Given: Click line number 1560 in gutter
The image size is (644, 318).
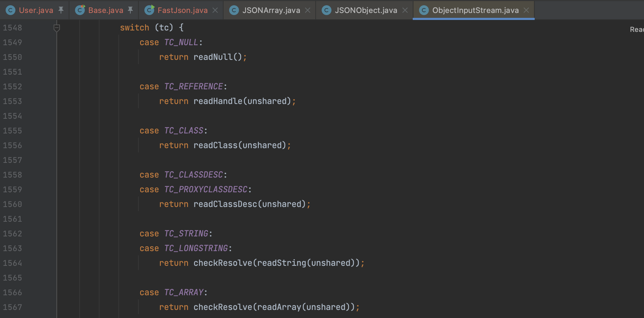Looking at the screenshot, I should pyautogui.click(x=13, y=204).
